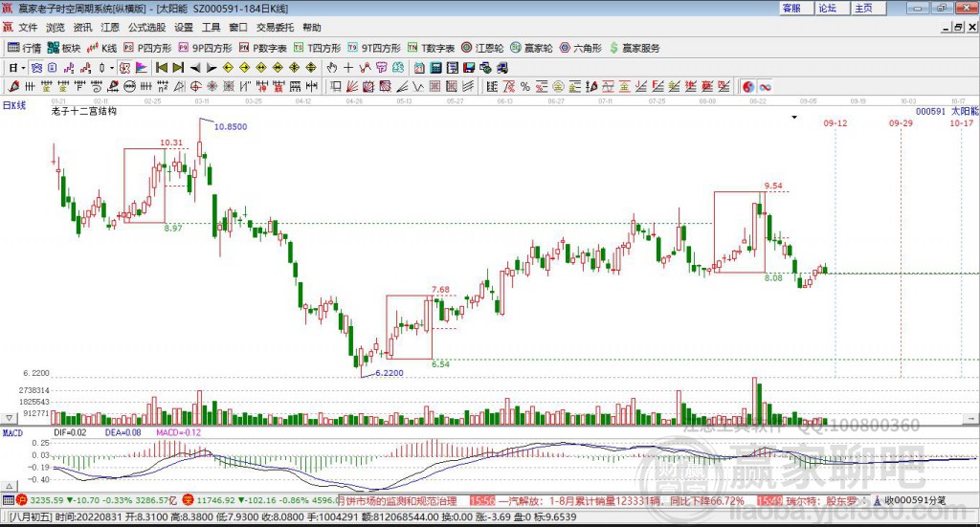This screenshot has width=980, height=527.
Task: Click the flag marker icon
Action: click(142, 68)
